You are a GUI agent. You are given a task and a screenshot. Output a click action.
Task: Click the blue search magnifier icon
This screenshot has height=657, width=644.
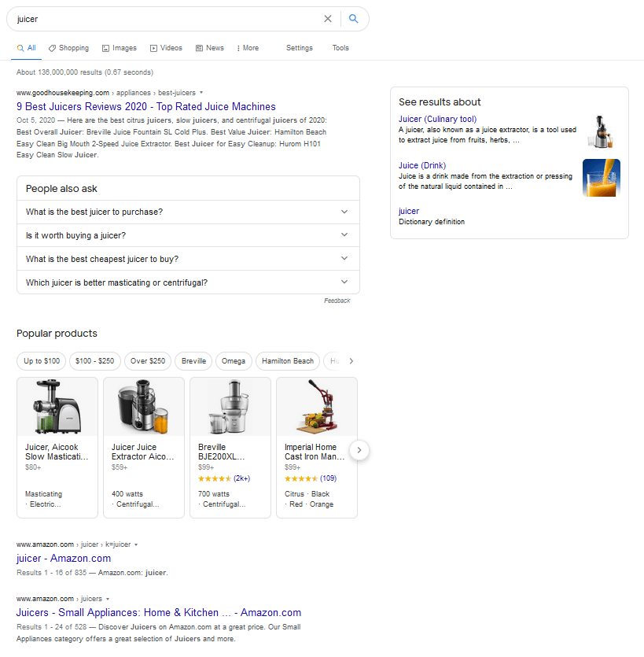(354, 19)
